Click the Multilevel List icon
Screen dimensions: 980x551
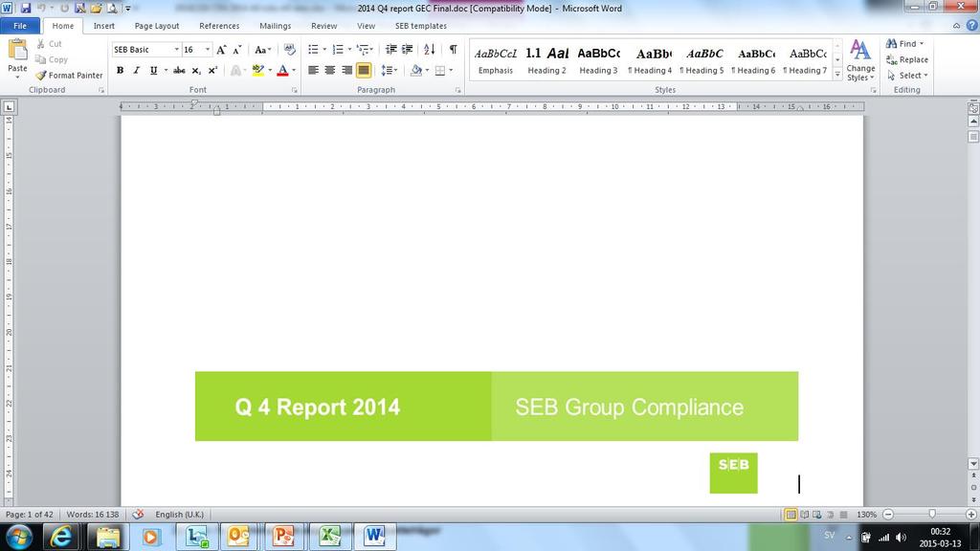[x=363, y=50]
